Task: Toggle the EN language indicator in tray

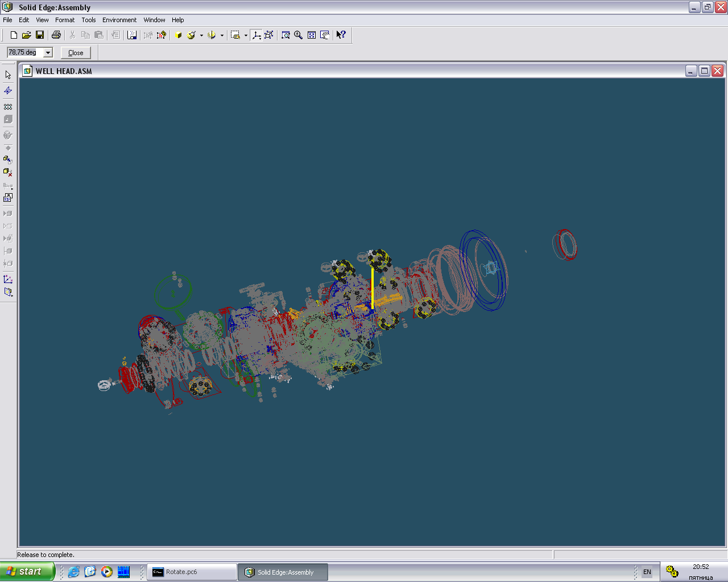Action: click(x=647, y=572)
